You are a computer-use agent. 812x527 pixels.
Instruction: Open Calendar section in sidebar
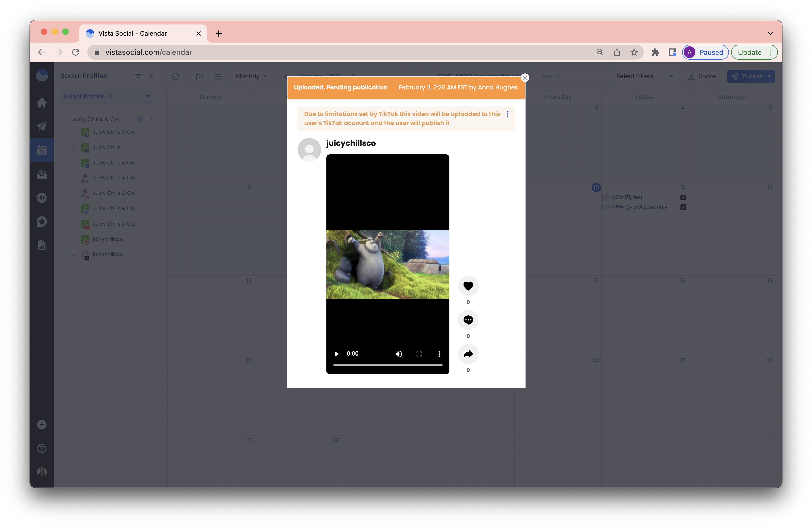pos(42,150)
